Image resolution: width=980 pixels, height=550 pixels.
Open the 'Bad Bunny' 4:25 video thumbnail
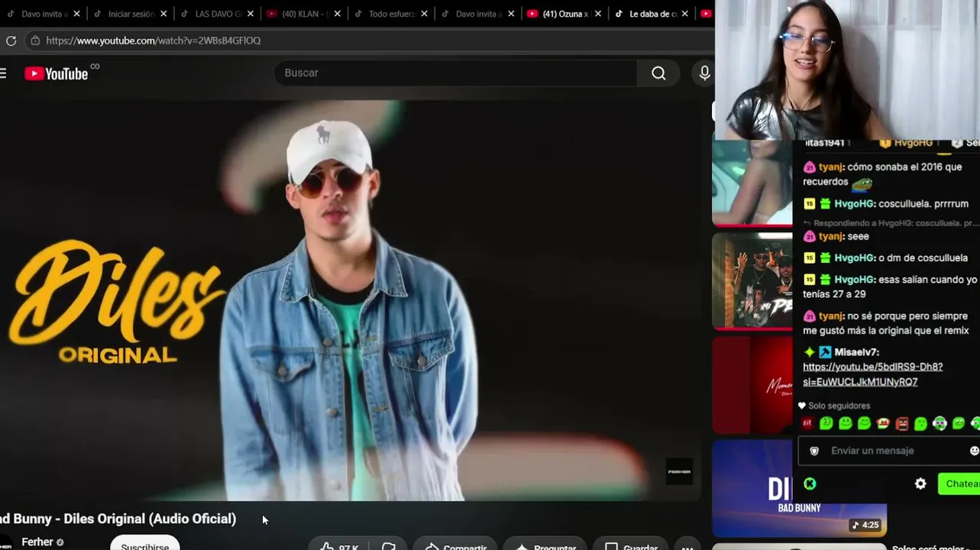799,490
